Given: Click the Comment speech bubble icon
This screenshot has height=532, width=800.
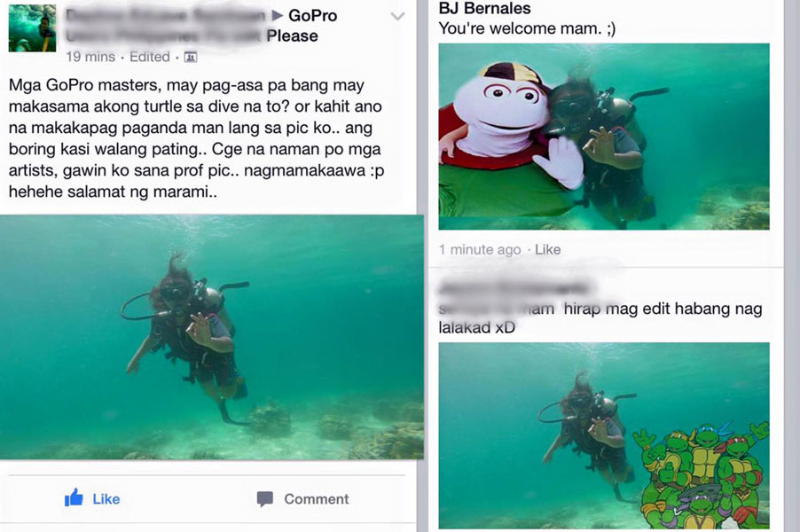Looking at the screenshot, I should tap(265, 499).
